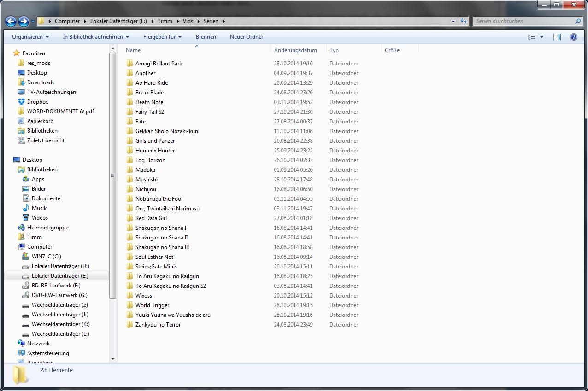Select the 'Hunter x Hunter' folder
Viewport: 588px width, 391px height.
(x=155, y=151)
